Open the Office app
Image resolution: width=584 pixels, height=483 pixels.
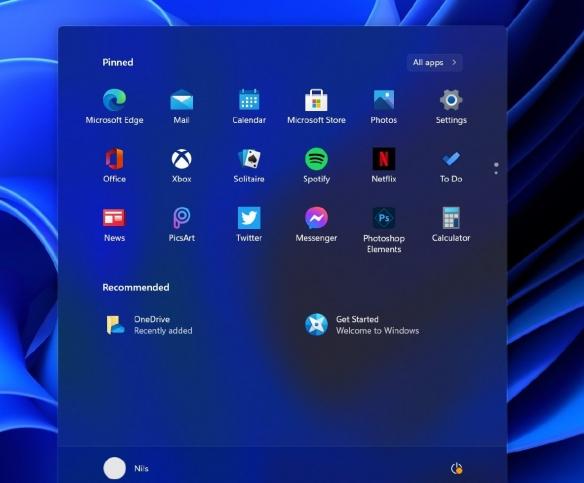114,165
